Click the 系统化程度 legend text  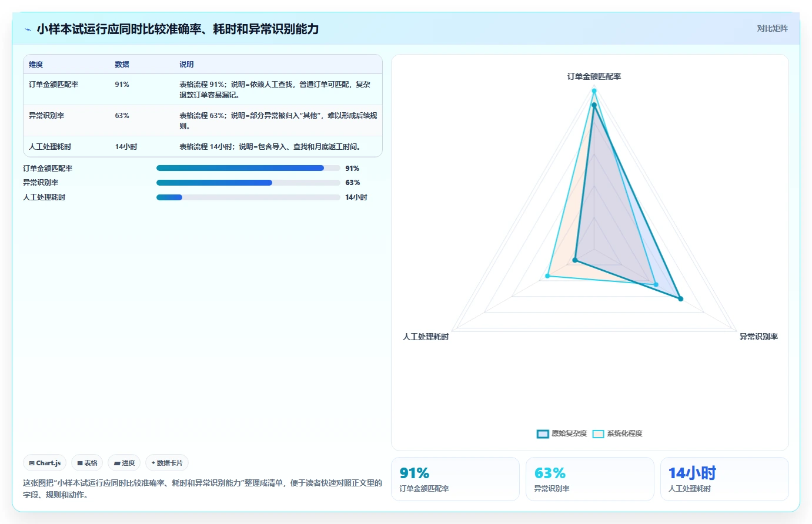tap(624, 434)
